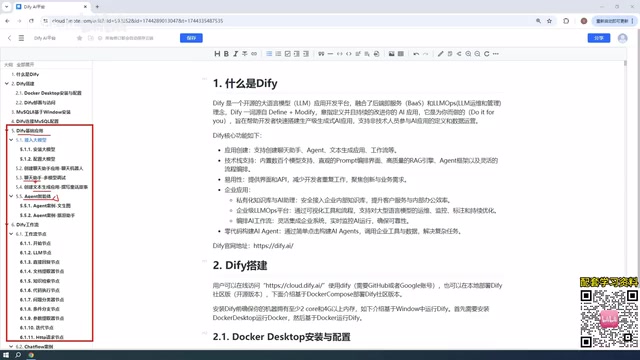Jump to outline item '6.1.2 LLM'

pyautogui.click(x=36, y=253)
